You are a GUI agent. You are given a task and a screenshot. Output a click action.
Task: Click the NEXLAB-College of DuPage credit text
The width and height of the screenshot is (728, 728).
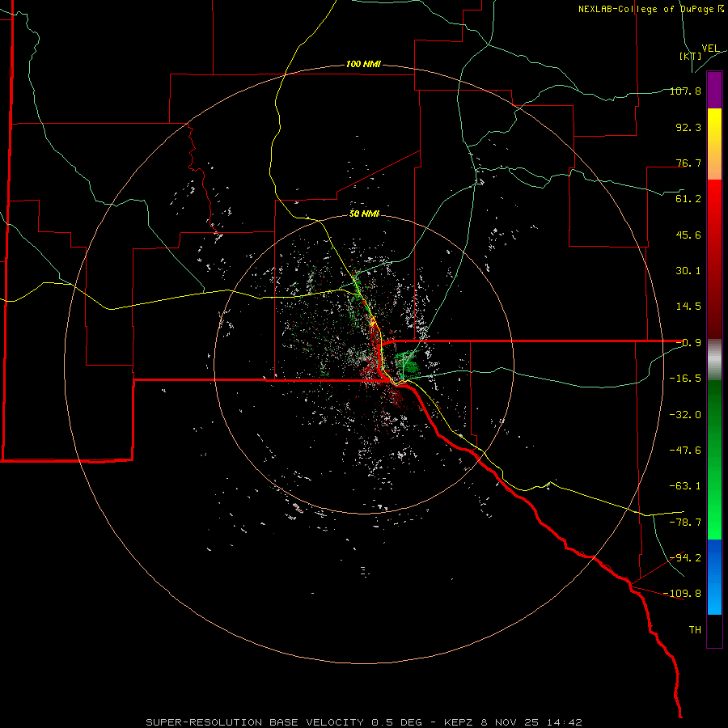coord(651,9)
